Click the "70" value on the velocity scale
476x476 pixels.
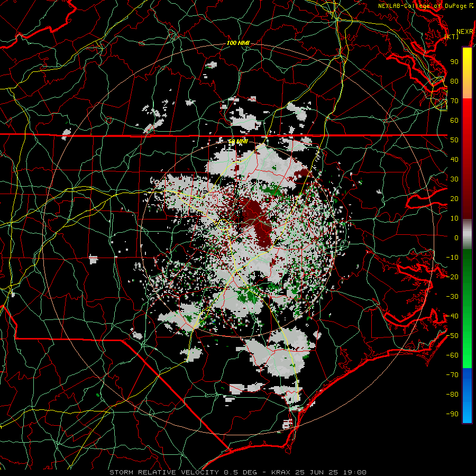454,101
